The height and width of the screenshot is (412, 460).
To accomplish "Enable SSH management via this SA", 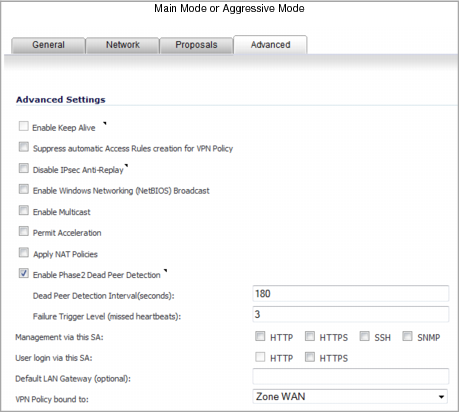I will (x=364, y=336).
